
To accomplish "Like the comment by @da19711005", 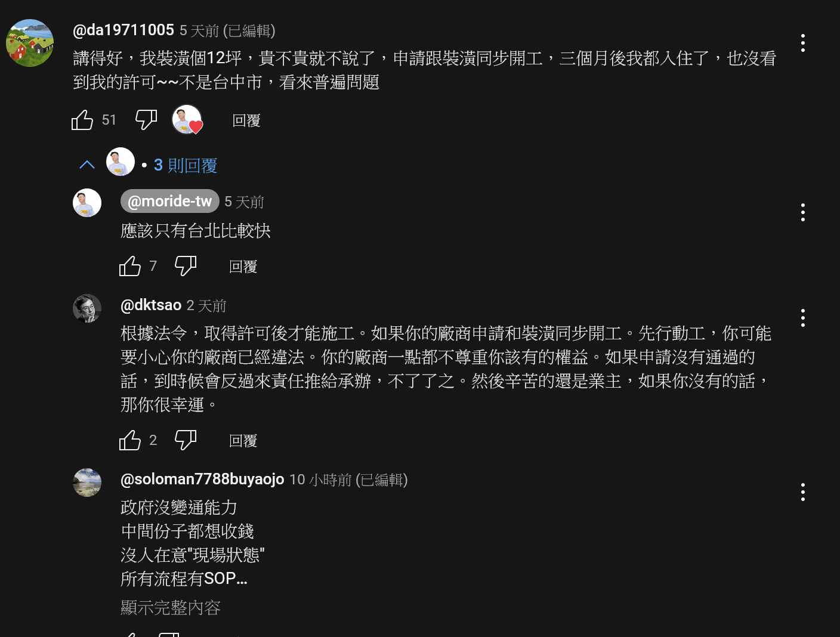I will click(x=82, y=120).
